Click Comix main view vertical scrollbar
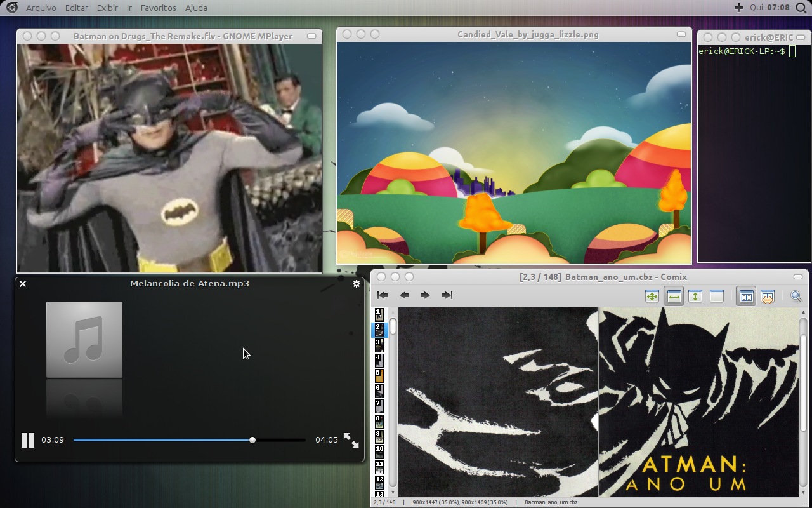This screenshot has height=508, width=812. pyautogui.click(x=802, y=382)
